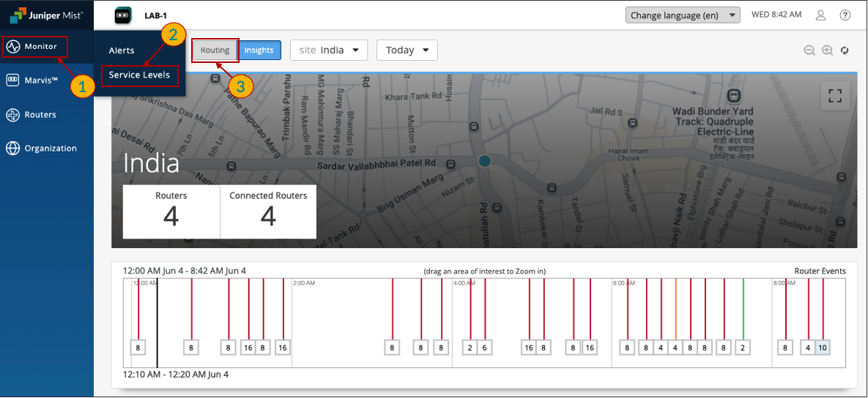
Task: Click the zoom in magnifier icon
Action: 827,50
